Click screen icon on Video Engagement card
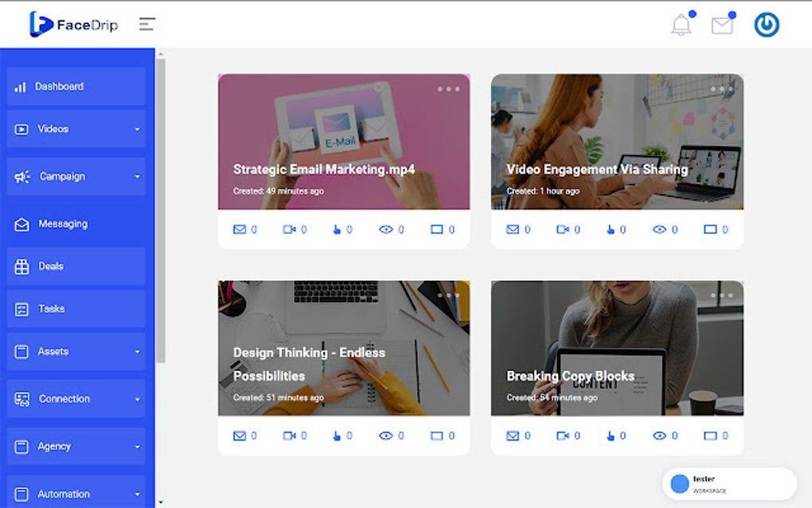Image resolution: width=812 pixels, height=508 pixels. (x=710, y=229)
